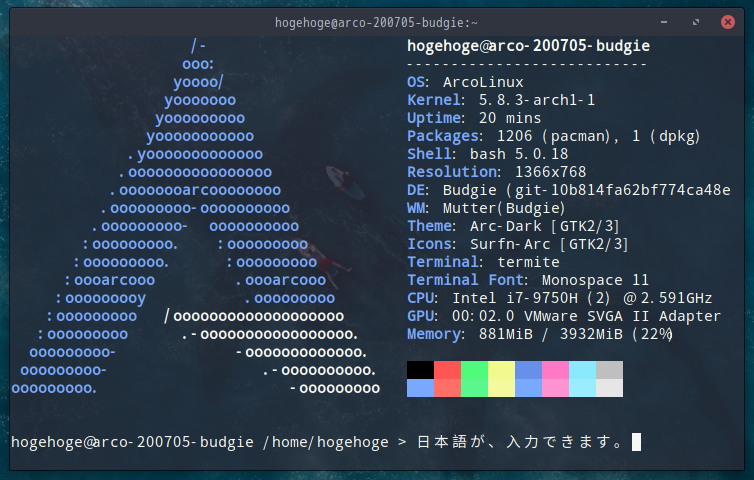Click the Resolution: 1366x768 line
Viewport: 754px width, 480px height.
pyautogui.click(x=497, y=172)
